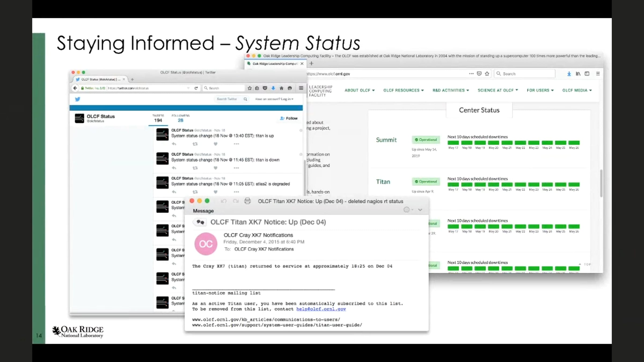The image size is (644, 362).
Task: Retweet the 'atlas2 is degraded' tweet
Action: (195, 192)
